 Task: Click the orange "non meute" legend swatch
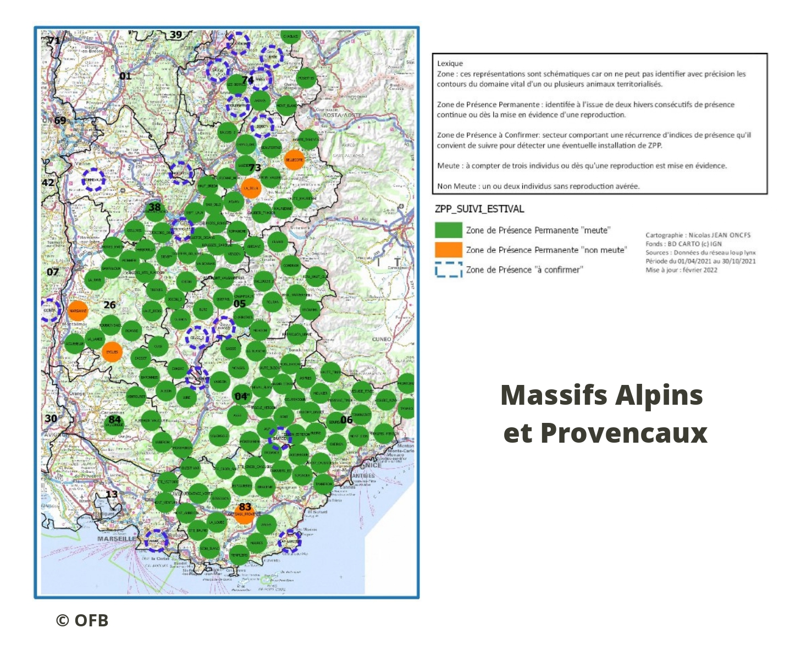click(x=448, y=250)
